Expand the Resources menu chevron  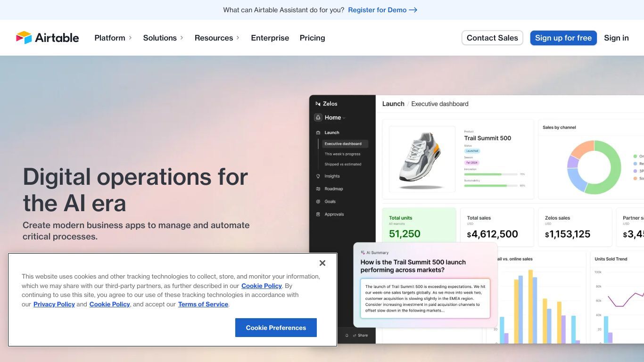click(238, 38)
